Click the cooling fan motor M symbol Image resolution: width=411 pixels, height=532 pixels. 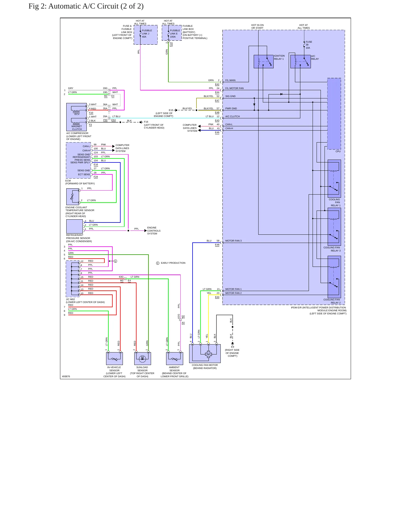(x=208, y=354)
